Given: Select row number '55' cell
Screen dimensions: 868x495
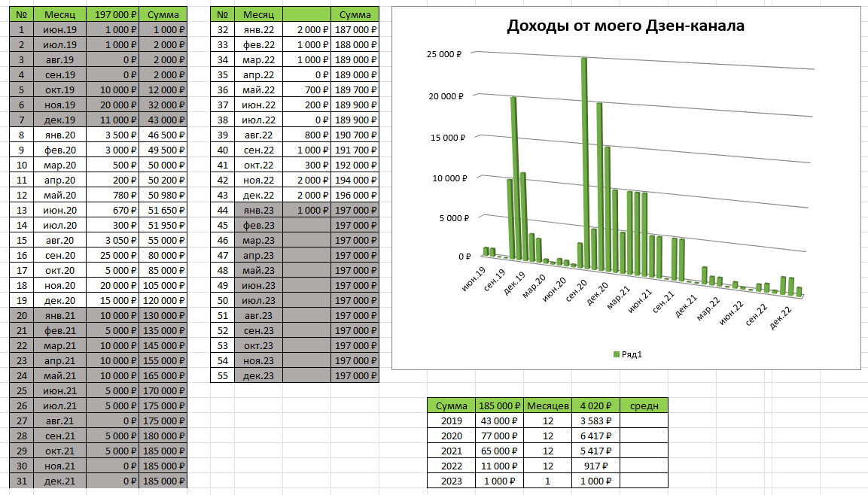Looking at the screenshot, I should 223,376.
